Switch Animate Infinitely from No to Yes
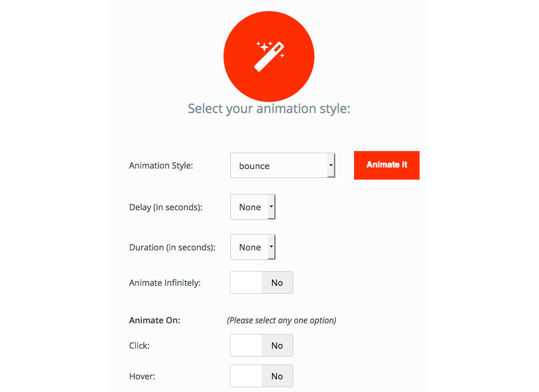 coord(261,282)
